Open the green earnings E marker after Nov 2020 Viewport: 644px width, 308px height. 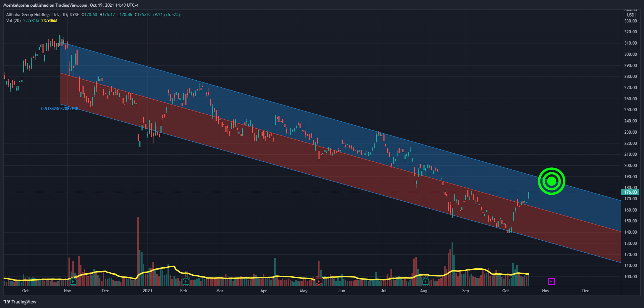coord(73,281)
